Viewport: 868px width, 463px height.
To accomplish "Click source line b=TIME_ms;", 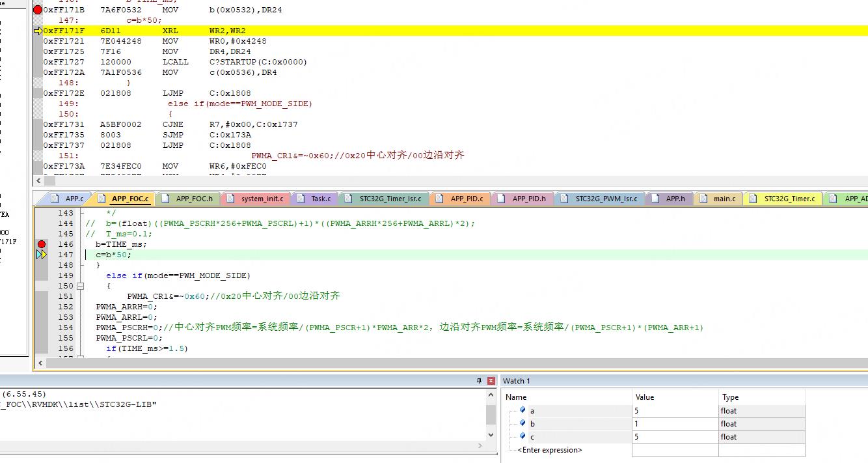I will (121, 244).
